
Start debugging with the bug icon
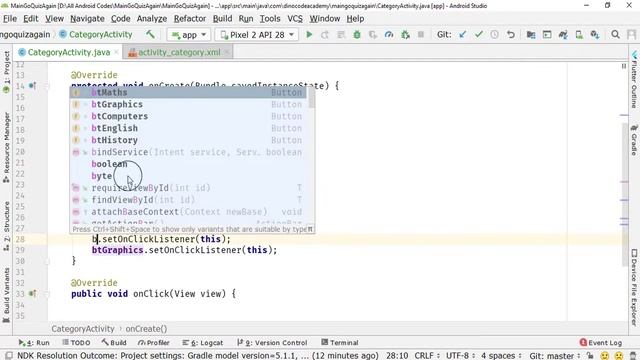[357, 35]
